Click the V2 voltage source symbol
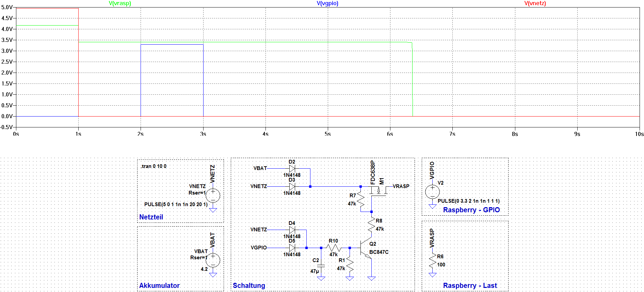The width and height of the screenshot is (644, 292). (x=433, y=192)
